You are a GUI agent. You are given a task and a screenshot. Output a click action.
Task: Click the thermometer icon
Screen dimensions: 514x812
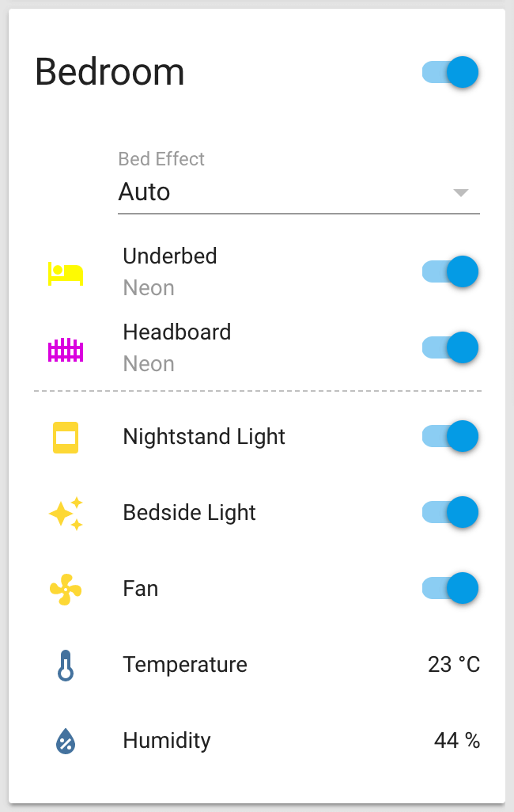[66, 666]
